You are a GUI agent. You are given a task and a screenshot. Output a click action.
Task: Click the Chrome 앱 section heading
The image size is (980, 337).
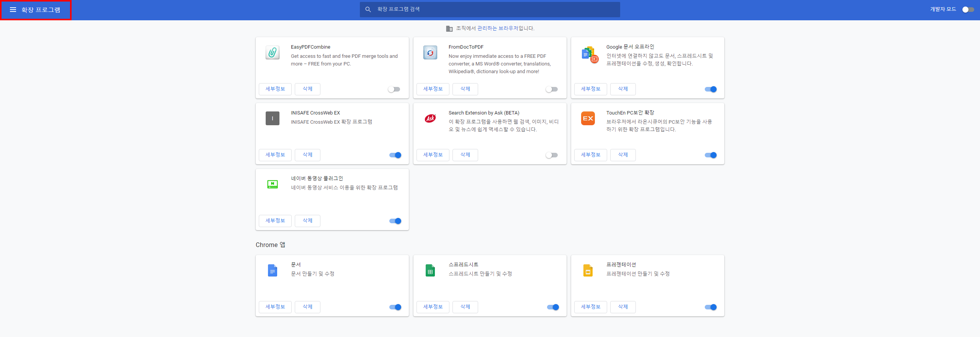271,245
